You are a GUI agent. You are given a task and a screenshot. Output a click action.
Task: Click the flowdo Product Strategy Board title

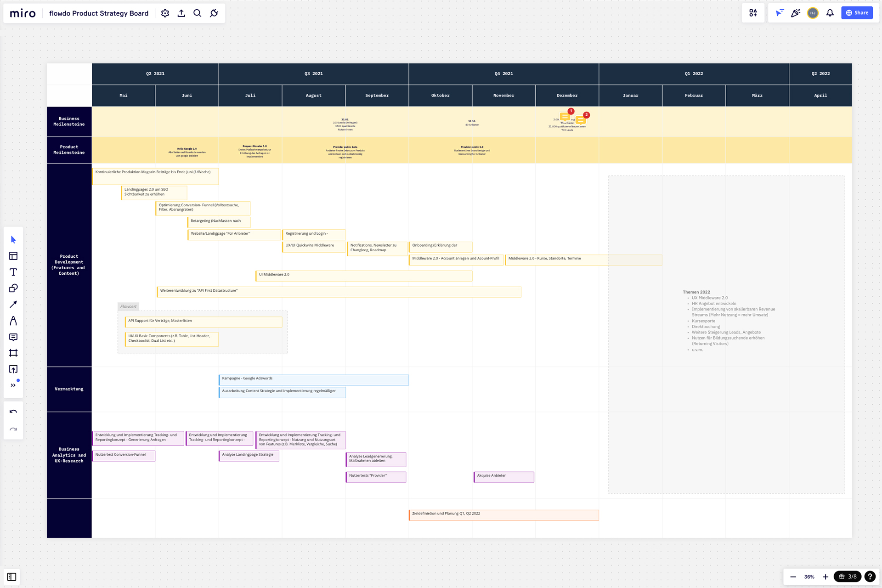tap(99, 13)
